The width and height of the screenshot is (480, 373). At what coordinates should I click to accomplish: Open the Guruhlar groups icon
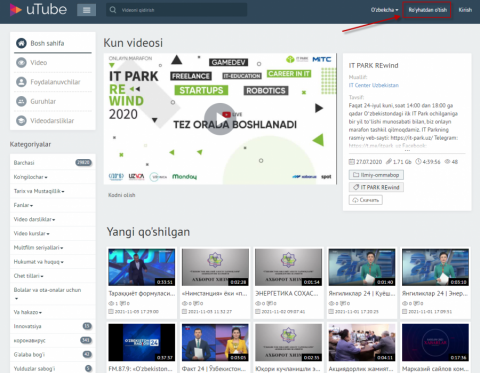pyautogui.click(x=21, y=101)
